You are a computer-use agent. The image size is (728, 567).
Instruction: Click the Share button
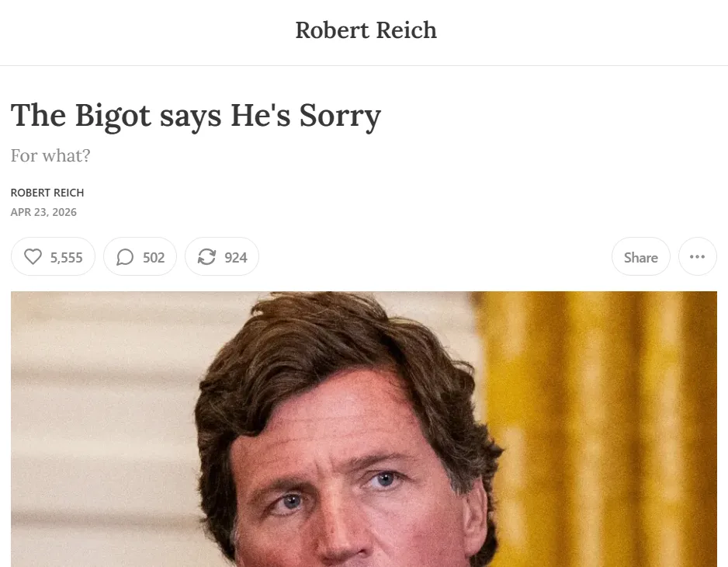(641, 256)
